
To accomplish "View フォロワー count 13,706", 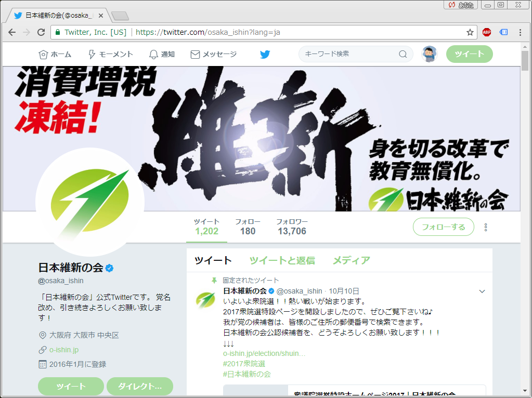I will pos(292,227).
